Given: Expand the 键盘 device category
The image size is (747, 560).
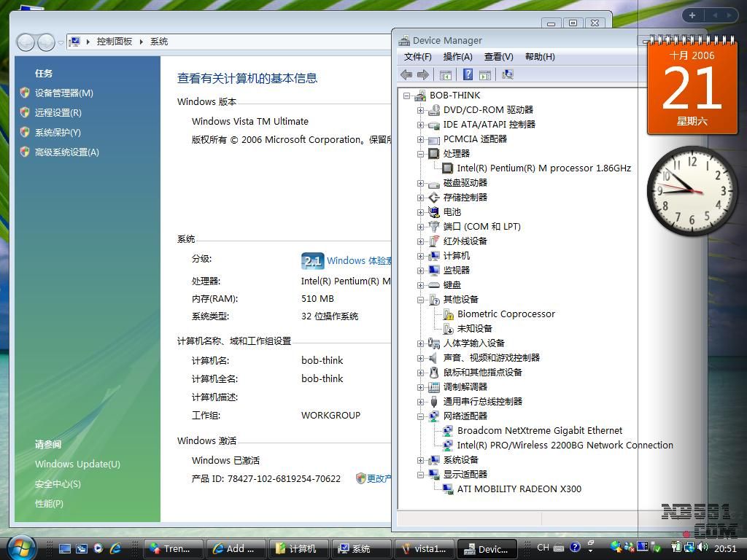Looking at the screenshot, I should coord(420,285).
